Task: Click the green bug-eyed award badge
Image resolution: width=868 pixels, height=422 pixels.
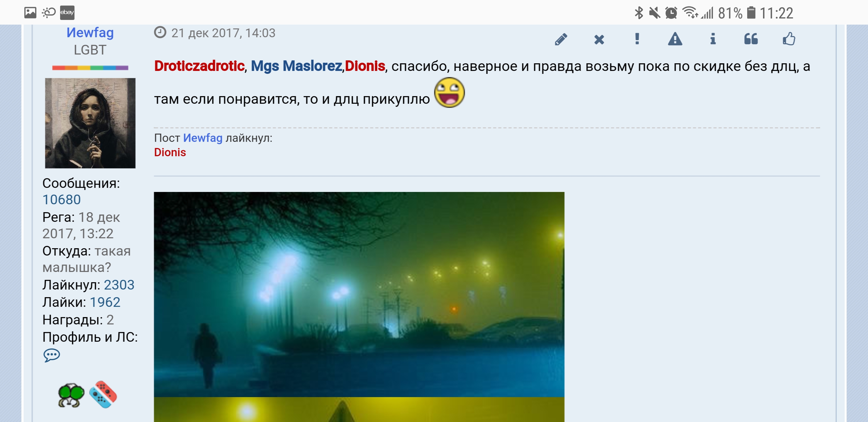Action: pyautogui.click(x=71, y=395)
